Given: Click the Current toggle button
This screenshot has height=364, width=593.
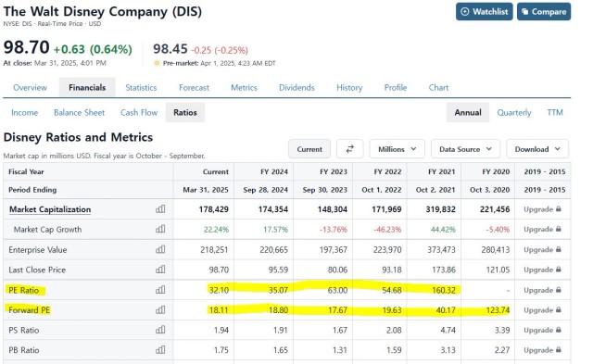Looking at the screenshot, I should point(309,149).
